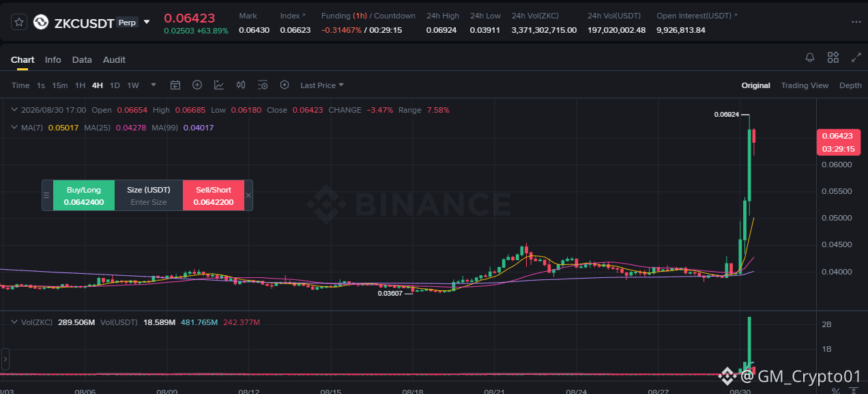Collapse the OHLC info row chevron
868x394 pixels.
(x=15, y=110)
